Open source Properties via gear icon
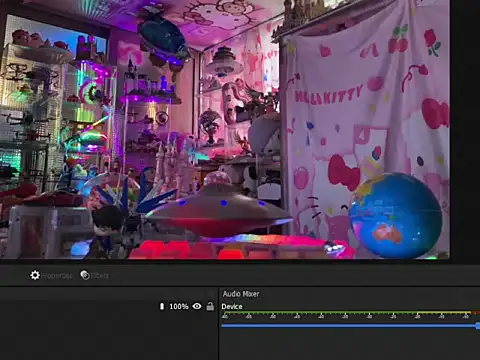Viewport: 480px width, 360px height. [x=35, y=275]
